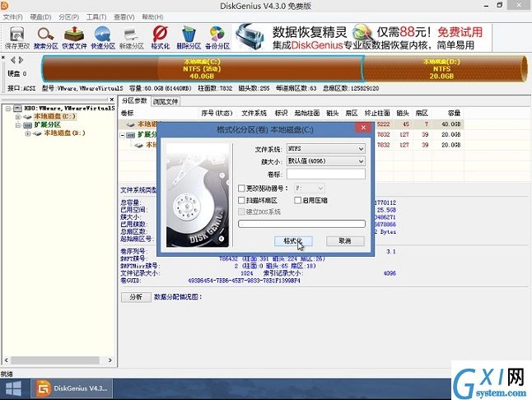This screenshot has width=532, height=400.
Task: Click the 40.0GB capacity cell
Action: [x=450, y=124]
